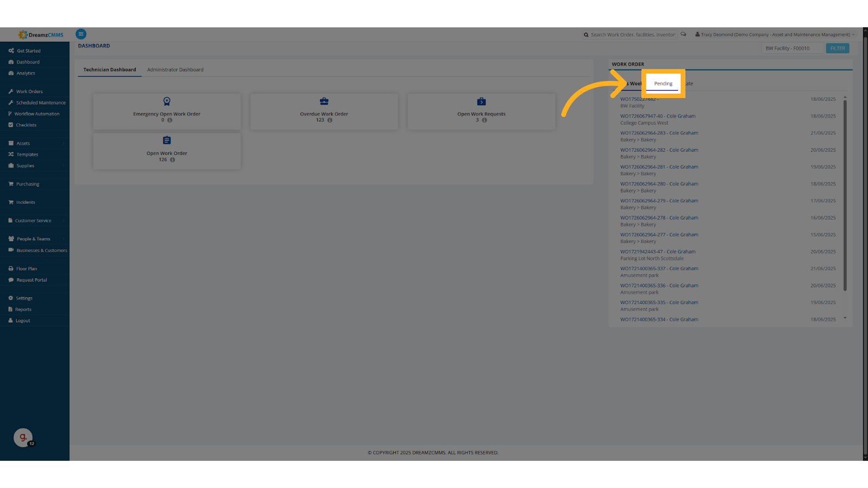868x488 pixels.
Task: Click the DreamzCMMS gear logo
Action: point(23,35)
